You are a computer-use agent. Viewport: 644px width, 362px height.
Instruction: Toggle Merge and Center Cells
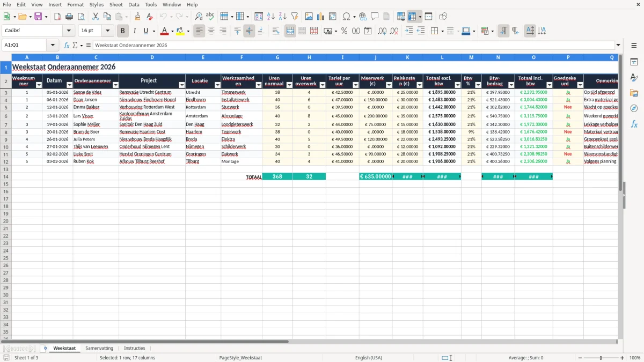click(x=290, y=31)
